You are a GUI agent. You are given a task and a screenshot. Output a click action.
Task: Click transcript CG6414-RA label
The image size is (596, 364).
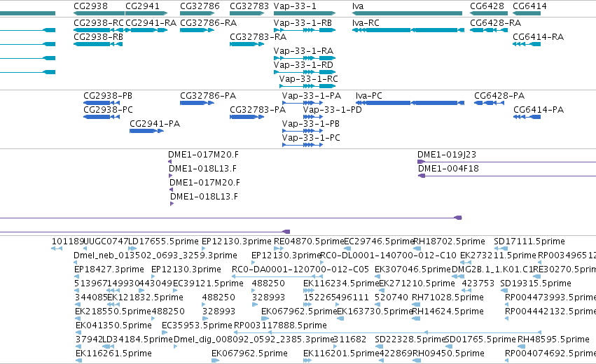point(538,37)
